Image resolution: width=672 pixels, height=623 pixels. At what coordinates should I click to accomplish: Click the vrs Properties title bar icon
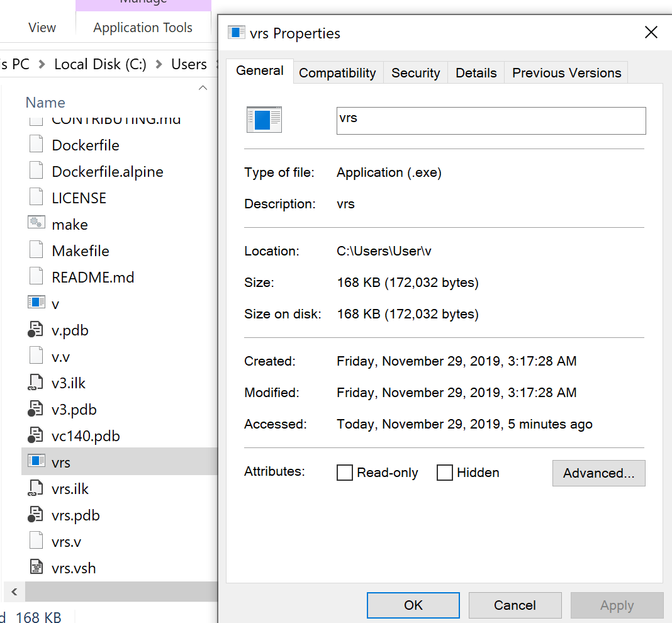click(236, 32)
